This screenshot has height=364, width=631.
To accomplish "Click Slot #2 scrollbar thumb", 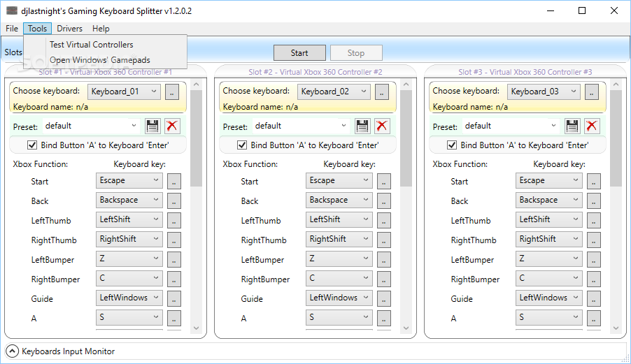I will pyautogui.click(x=406, y=138).
